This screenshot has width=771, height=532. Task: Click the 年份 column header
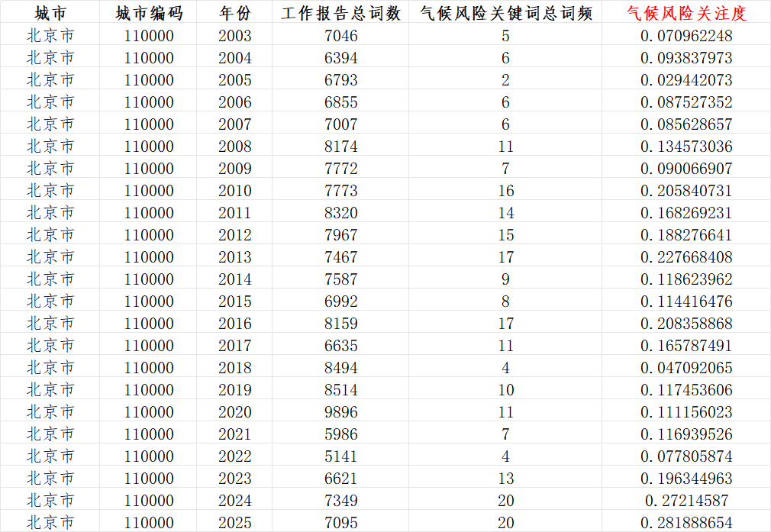(x=234, y=13)
